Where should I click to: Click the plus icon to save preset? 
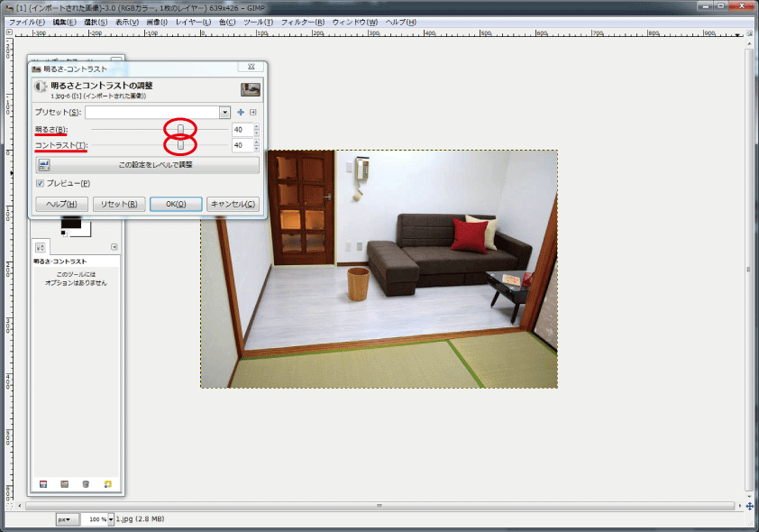tap(241, 113)
